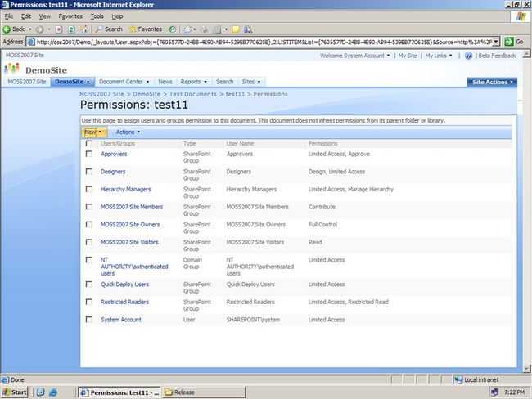The image size is (532, 399).
Task: Click the greyed Edit icon in toolbar
Action: point(217,29)
